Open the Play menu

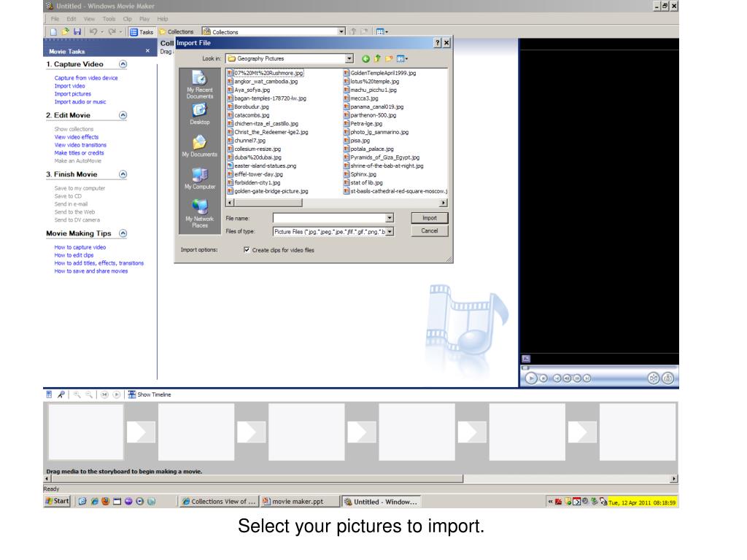point(144,19)
